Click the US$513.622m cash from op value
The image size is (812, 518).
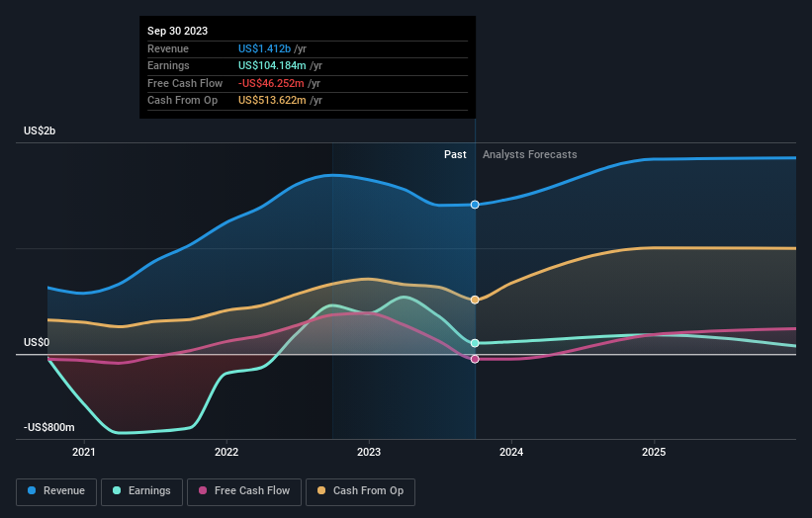pyautogui.click(x=272, y=101)
